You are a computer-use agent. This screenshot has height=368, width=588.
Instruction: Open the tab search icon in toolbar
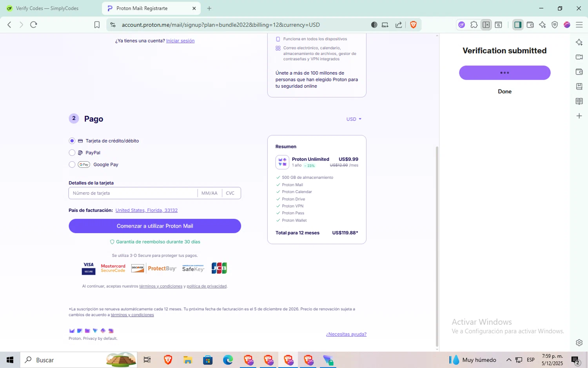(x=498, y=25)
